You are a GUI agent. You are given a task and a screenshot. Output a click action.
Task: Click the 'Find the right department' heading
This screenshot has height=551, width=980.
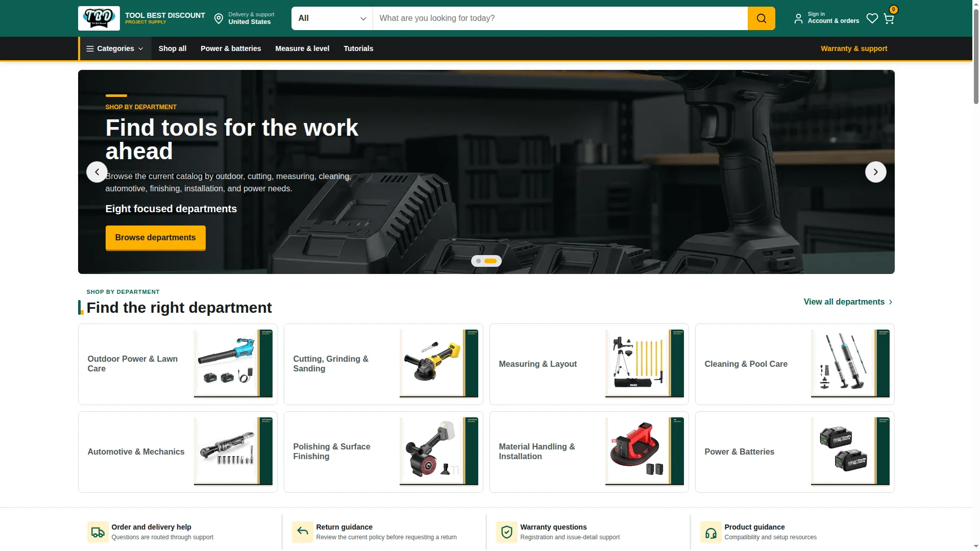tap(179, 308)
